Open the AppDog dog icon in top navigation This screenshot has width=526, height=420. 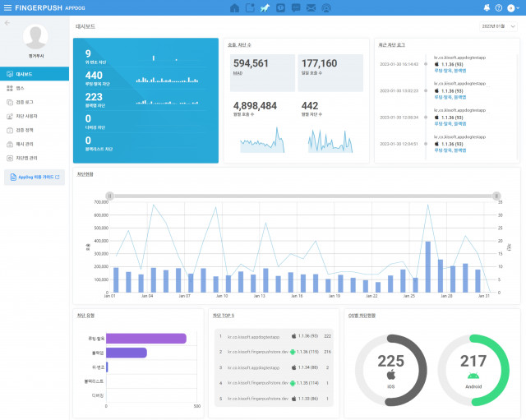click(x=265, y=7)
